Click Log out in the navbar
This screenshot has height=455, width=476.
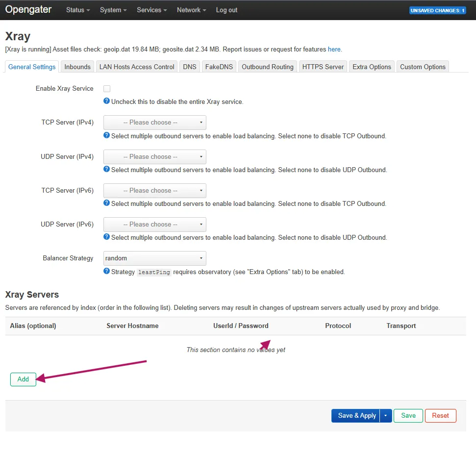point(226,10)
